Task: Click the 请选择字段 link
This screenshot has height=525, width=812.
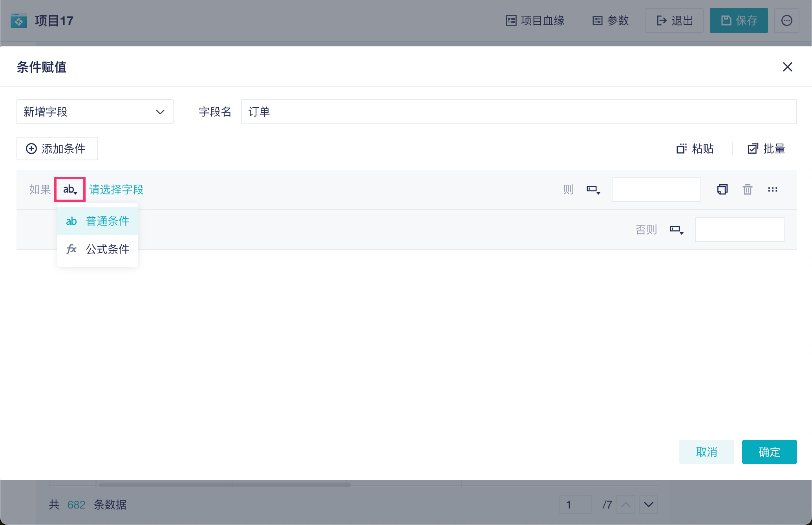Action: [116, 189]
